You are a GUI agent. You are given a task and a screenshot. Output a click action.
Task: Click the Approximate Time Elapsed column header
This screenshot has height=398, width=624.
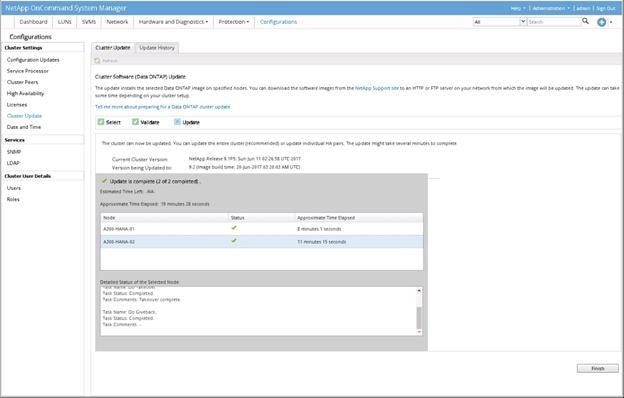tap(359, 218)
